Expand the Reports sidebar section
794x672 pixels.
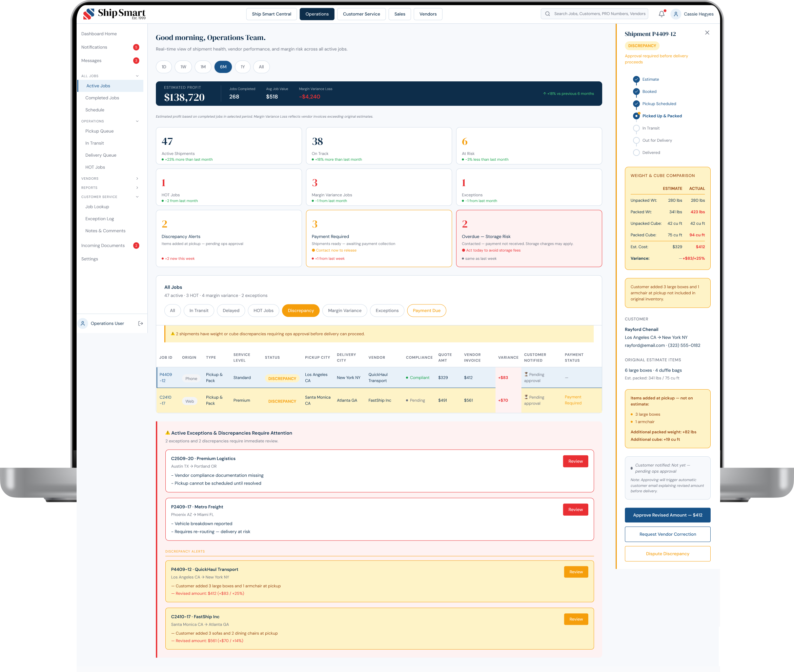point(137,188)
